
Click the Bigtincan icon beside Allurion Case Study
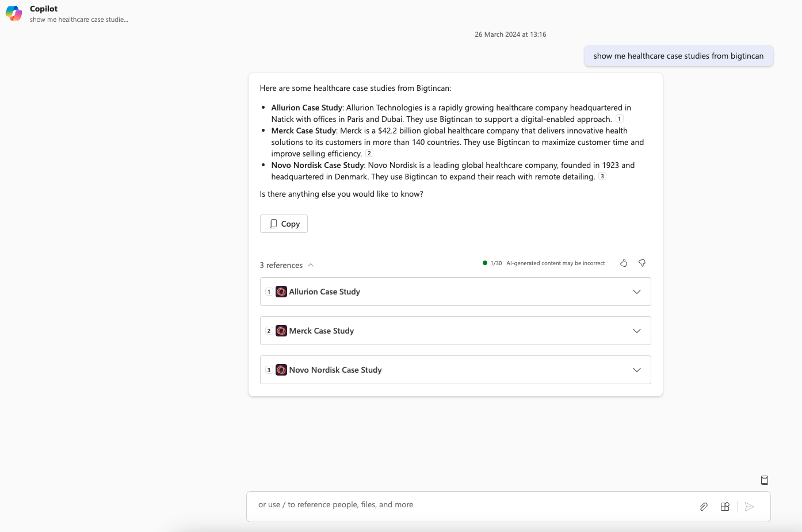coord(281,292)
